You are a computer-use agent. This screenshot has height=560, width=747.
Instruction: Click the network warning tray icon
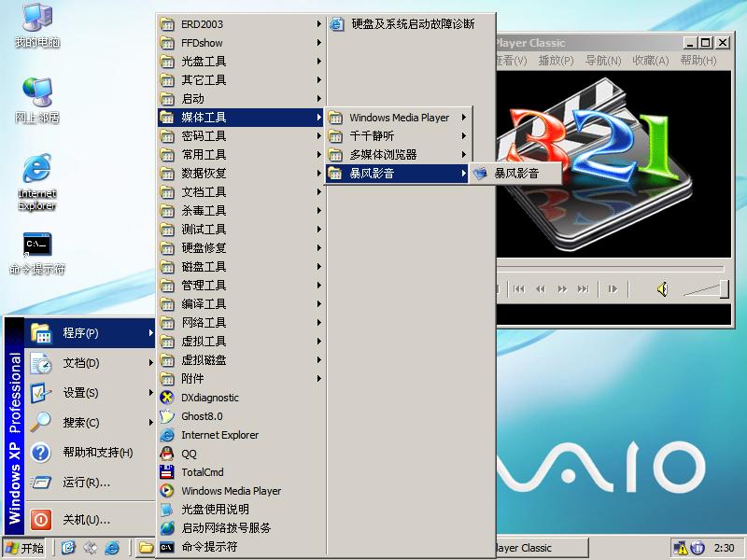[680, 548]
